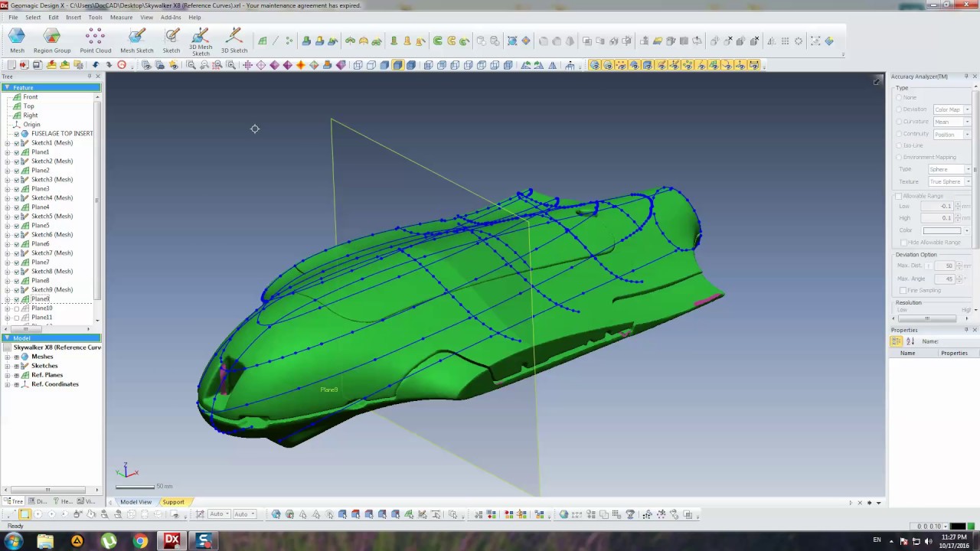
Task: Select the Curvature radio option
Action: tap(899, 122)
